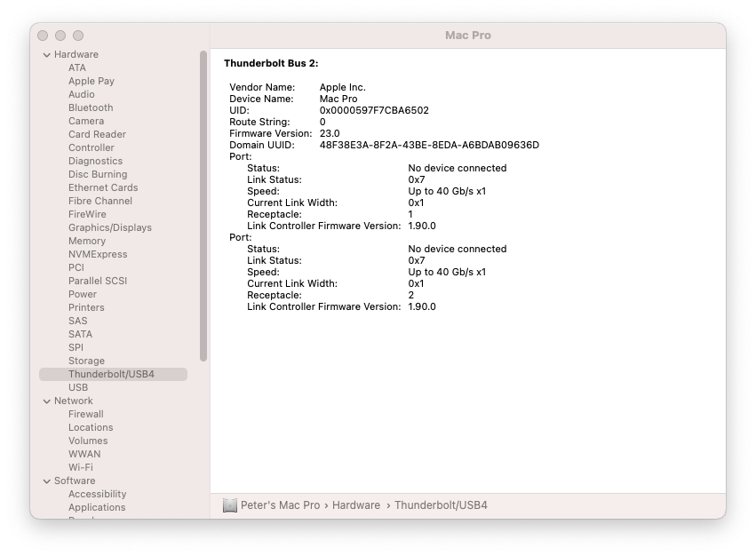
Task: Click the UID value 0x0000597F7CBA6502
Action: 374,110
